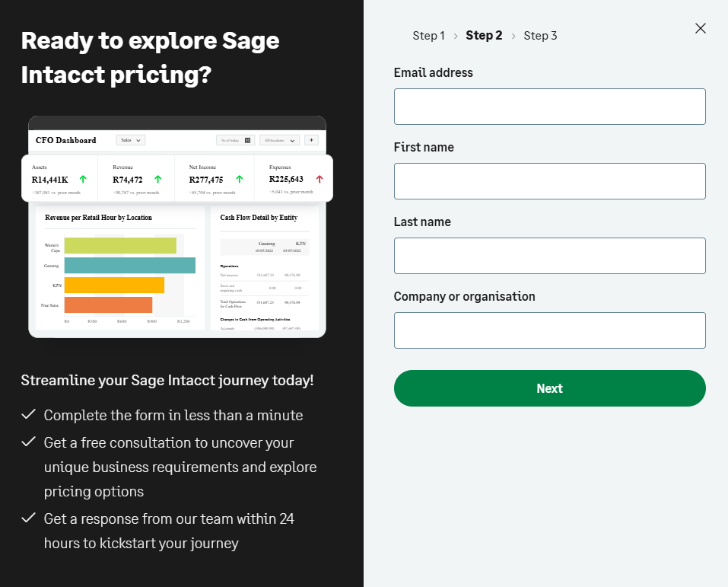The height and width of the screenshot is (587, 728).
Task: Select the checkmark beside 'Complete the form'
Action: (29, 414)
